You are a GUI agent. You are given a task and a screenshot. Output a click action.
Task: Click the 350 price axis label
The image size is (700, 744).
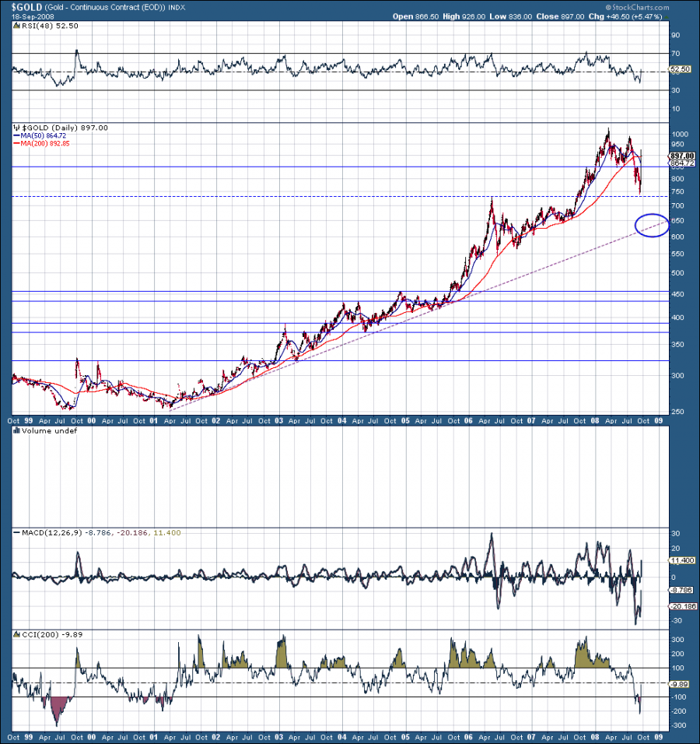(x=677, y=345)
